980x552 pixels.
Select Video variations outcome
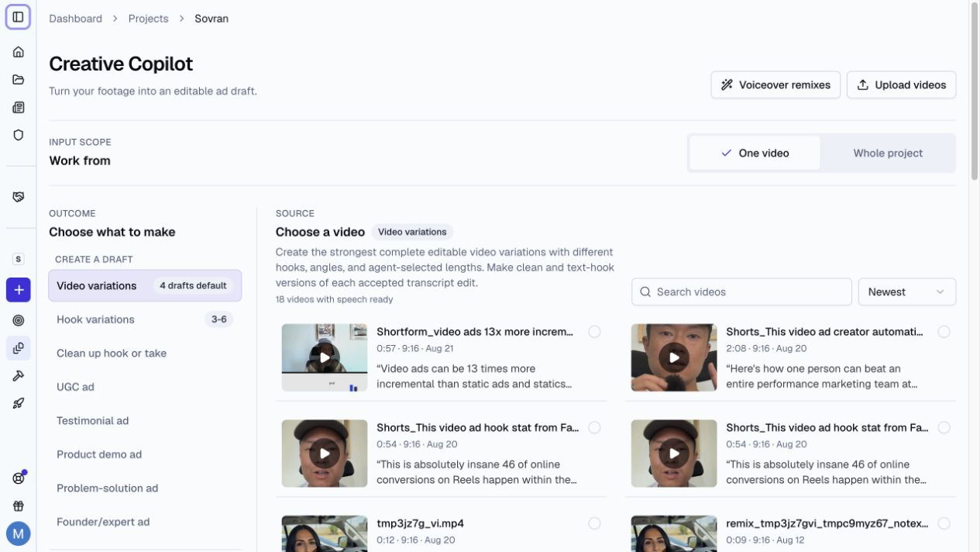[x=145, y=286]
